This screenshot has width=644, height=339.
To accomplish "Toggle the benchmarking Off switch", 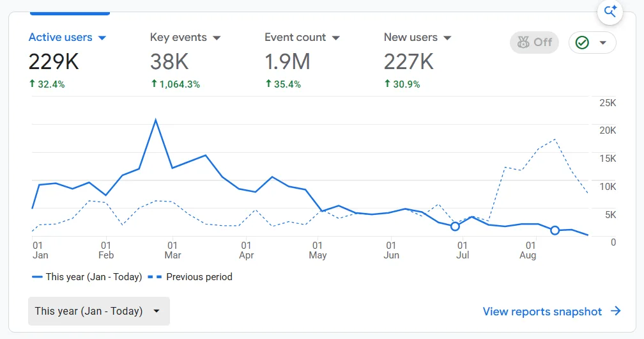I will tap(534, 42).
